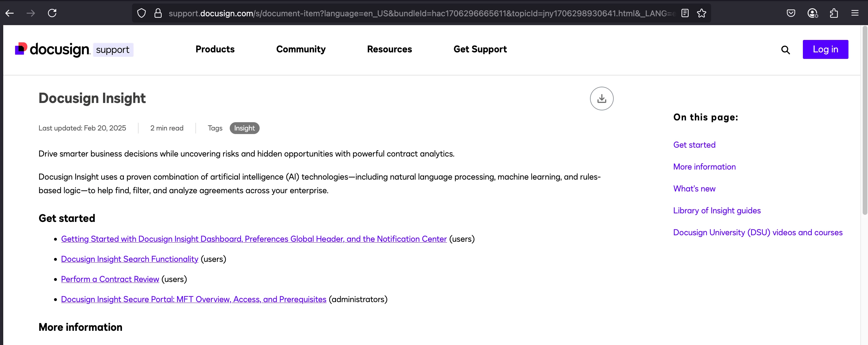Open the Community menu
868x345 pixels.
coord(300,49)
